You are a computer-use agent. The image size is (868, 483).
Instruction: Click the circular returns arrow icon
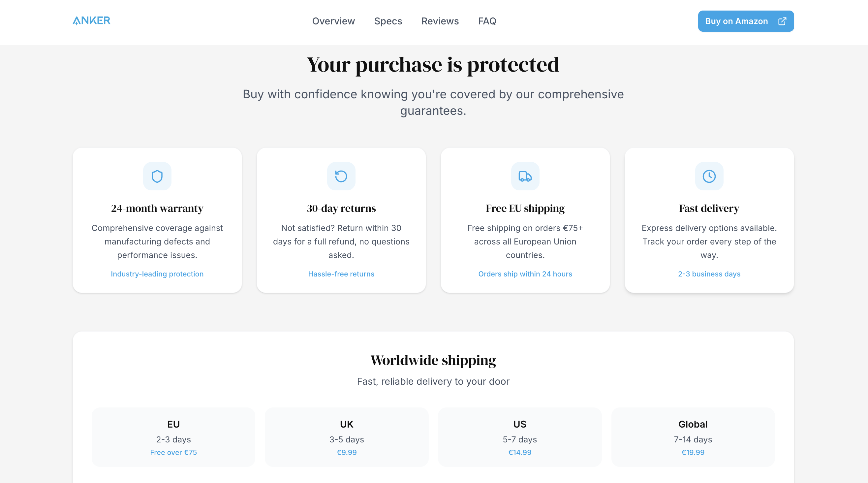point(341,176)
